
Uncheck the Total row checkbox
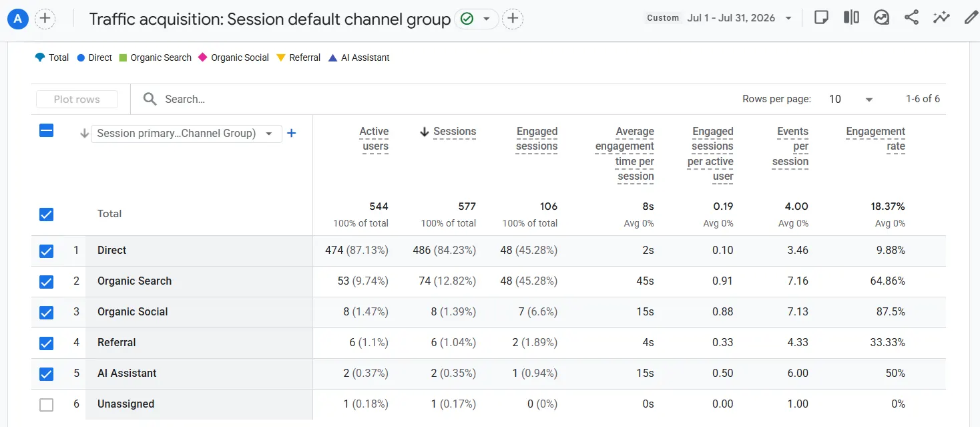pyautogui.click(x=46, y=215)
